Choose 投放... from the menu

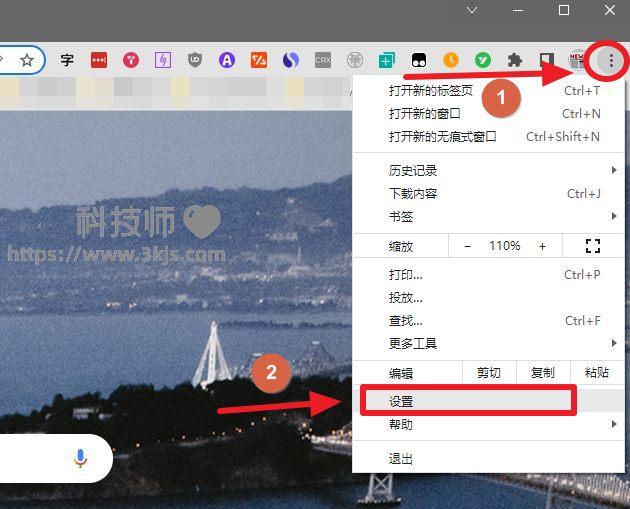(x=488, y=298)
